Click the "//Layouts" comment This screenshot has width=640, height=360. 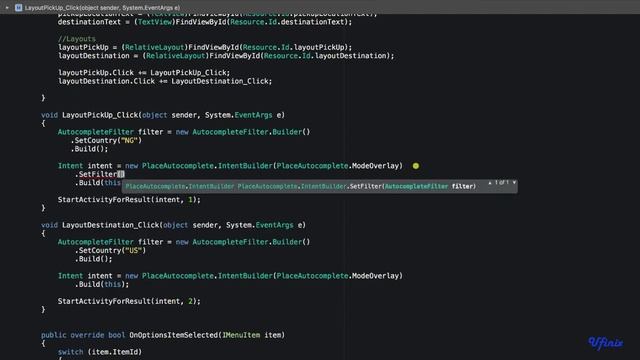77,39
